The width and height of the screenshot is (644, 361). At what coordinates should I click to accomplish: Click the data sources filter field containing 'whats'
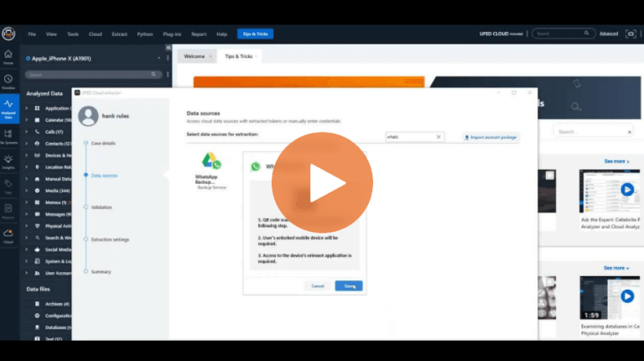tap(414, 137)
